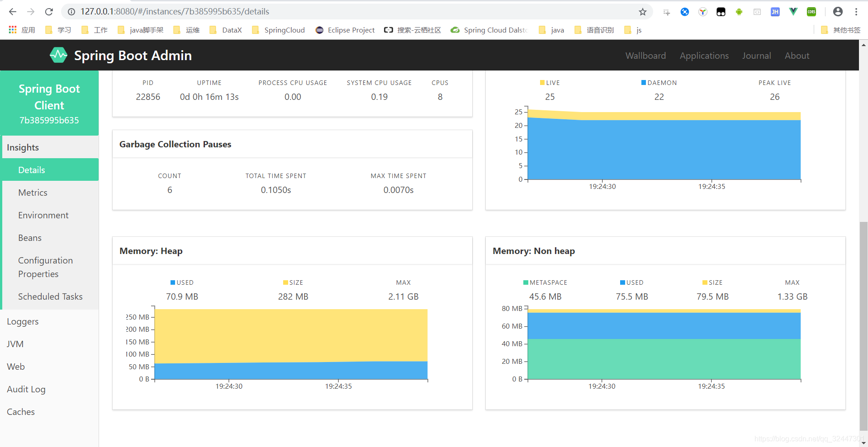Image resolution: width=868 pixels, height=447 pixels.
Task: Open Configuration Properties in the sidebar
Action: point(50,267)
